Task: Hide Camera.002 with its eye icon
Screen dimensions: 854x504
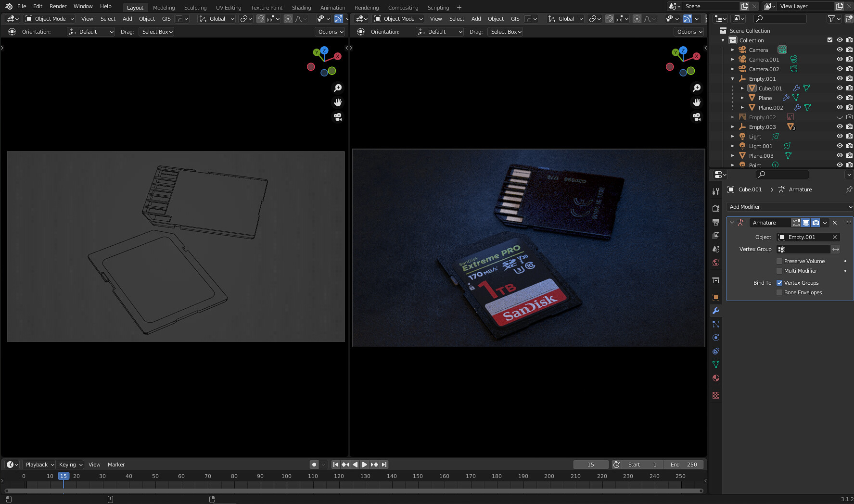Action: [840, 69]
